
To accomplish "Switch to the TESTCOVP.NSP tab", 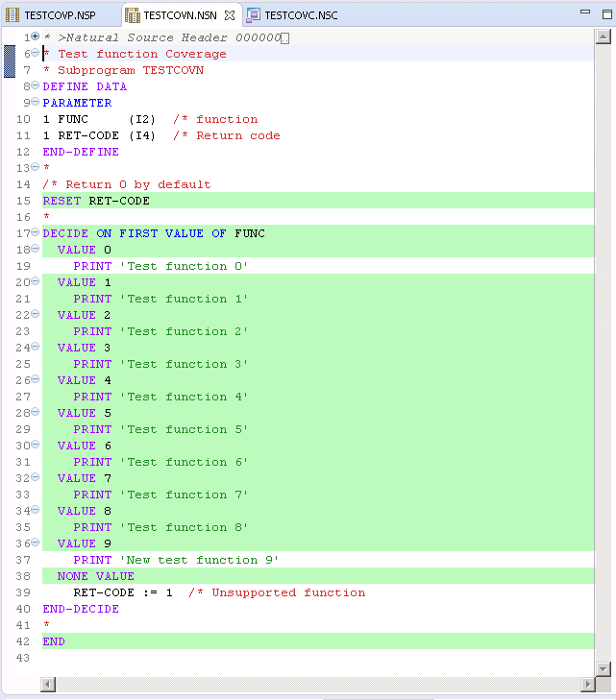I will click(60, 15).
